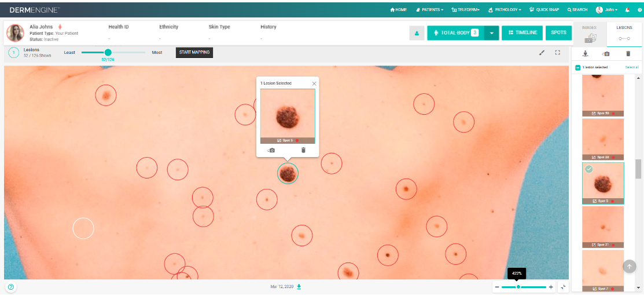The image size is (644, 295).
Task: Open the HOME page from the navbar
Action: pyautogui.click(x=399, y=9)
